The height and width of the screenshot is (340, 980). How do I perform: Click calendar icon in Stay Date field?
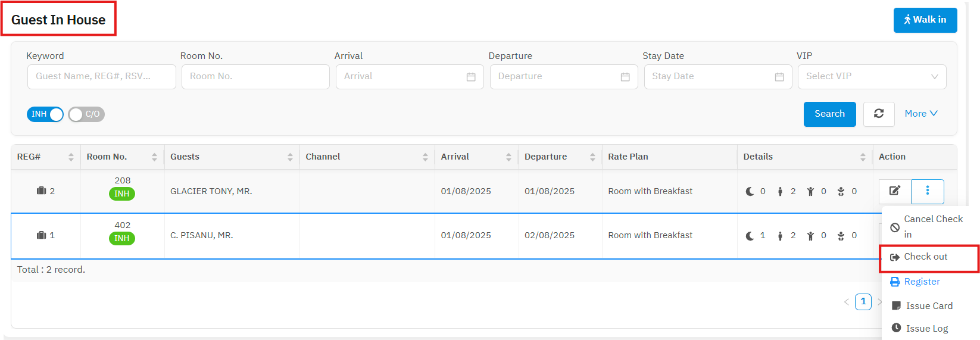tap(779, 77)
